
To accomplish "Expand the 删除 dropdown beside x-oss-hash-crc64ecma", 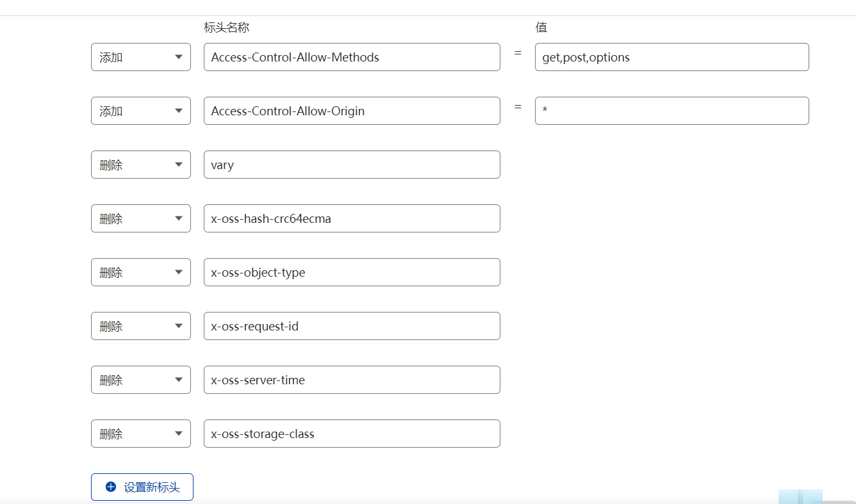I will (x=141, y=218).
